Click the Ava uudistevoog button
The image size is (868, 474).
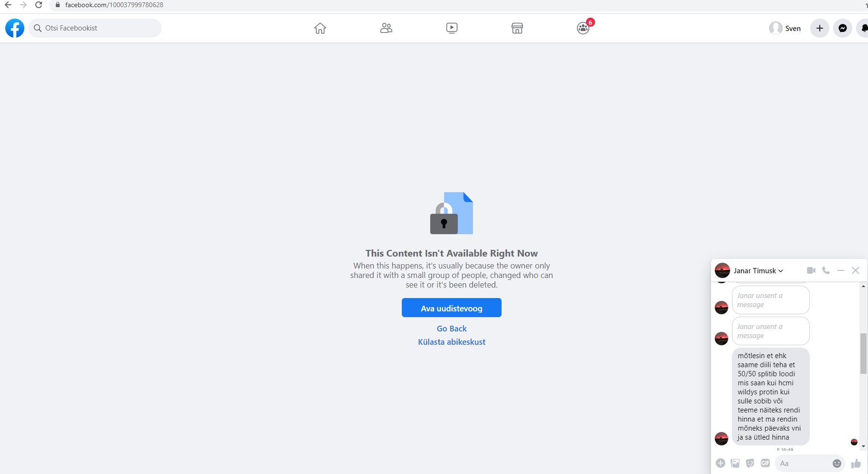tap(451, 308)
